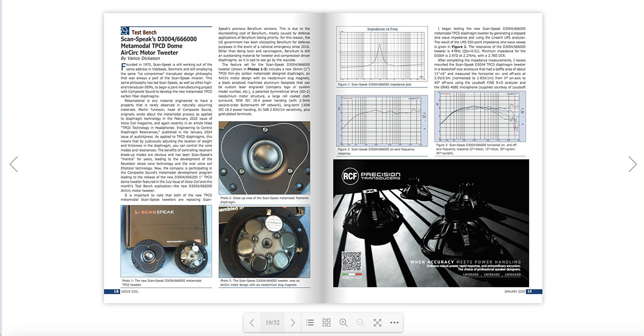The height and width of the screenshot is (336, 644).
Task: Zoom out with magnifier minus icon
Action: (361, 323)
